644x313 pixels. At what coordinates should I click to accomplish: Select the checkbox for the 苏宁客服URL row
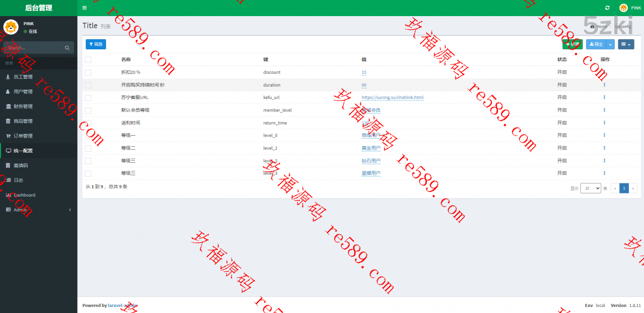tap(88, 97)
